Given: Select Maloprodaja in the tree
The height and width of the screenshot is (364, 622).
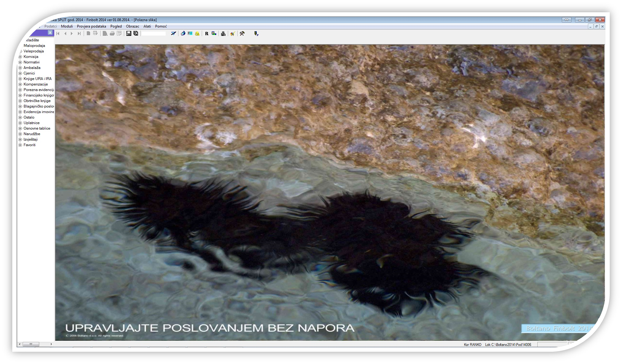Looking at the screenshot, I should pyautogui.click(x=34, y=46).
